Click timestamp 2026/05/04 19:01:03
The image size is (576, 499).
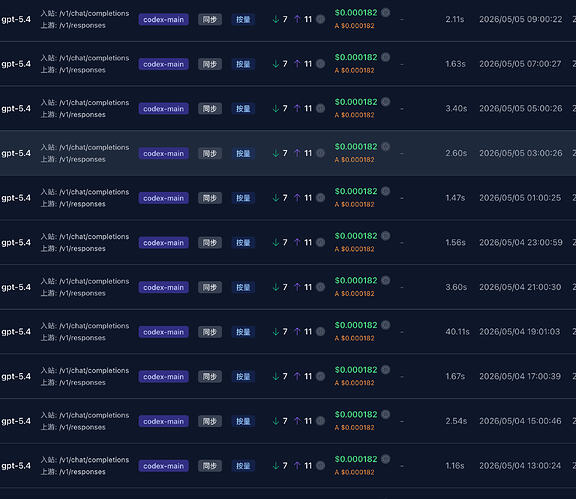tap(520, 332)
